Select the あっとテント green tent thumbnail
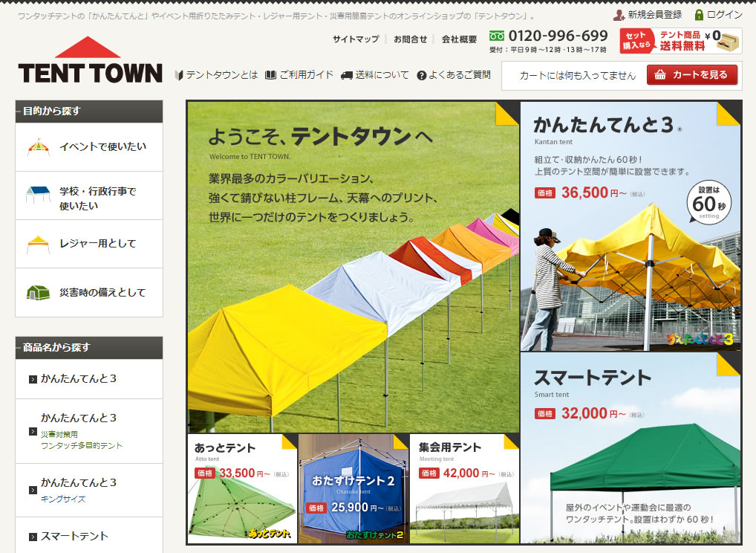 242,489
